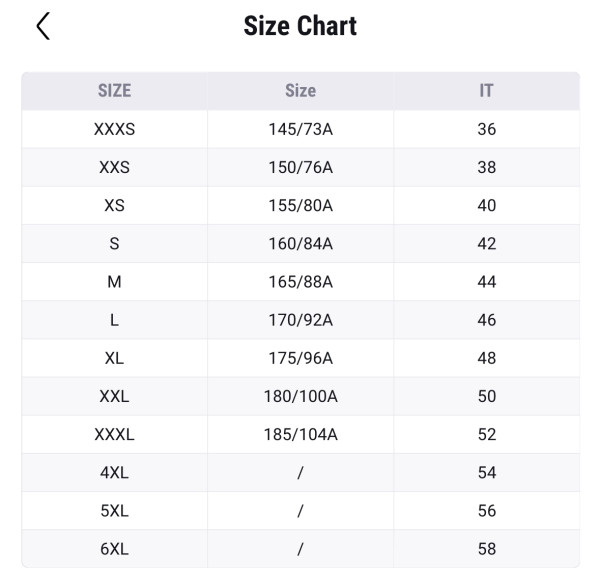The width and height of the screenshot is (600, 578).
Task: Click the 145/73A size cell
Action: [300, 129]
